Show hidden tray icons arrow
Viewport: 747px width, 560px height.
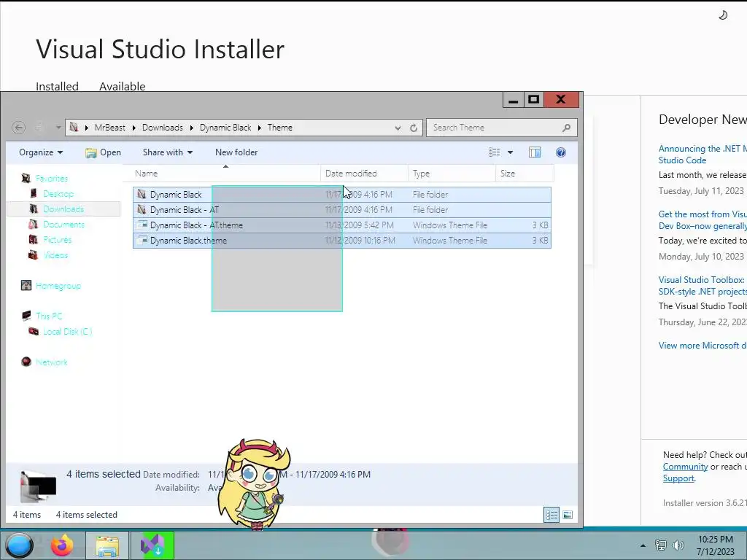[643, 545]
